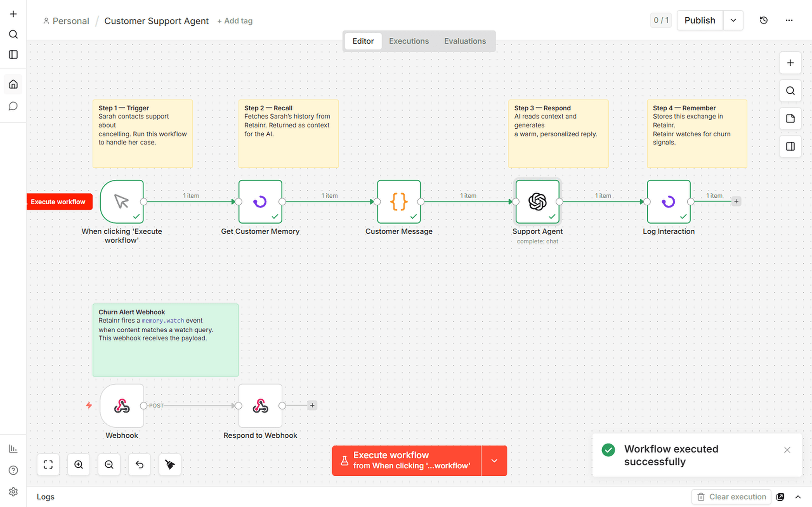Switch to the Evaluations tab
Viewport: 812px width, 507px height.
[x=465, y=41]
